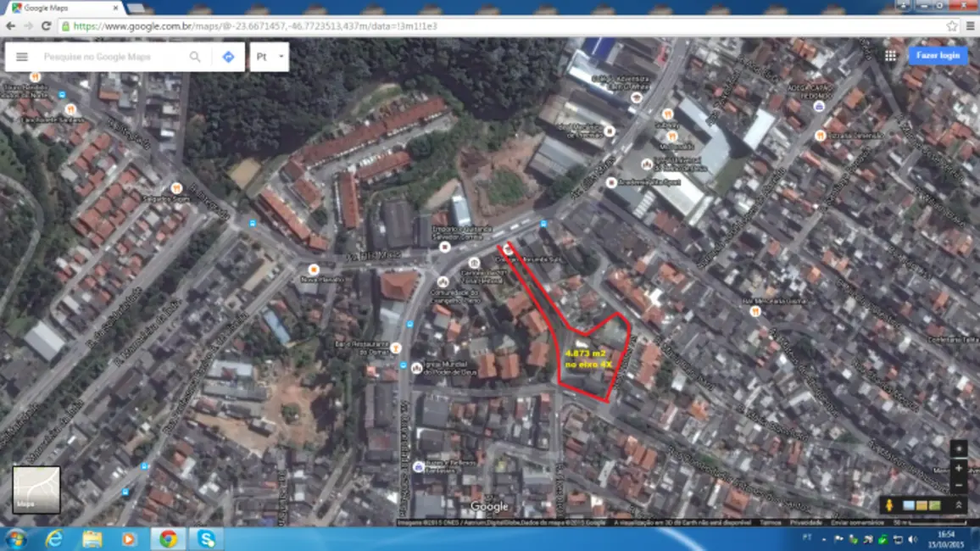Collapse the imagery bar with the double chevron
This screenshot has height=551, width=980.
959,505
